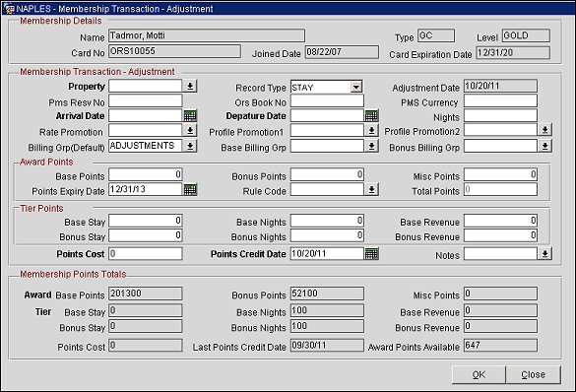Expand the Billing Grp(Default) list
This screenshot has height=392, width=576.
point(190,146)
